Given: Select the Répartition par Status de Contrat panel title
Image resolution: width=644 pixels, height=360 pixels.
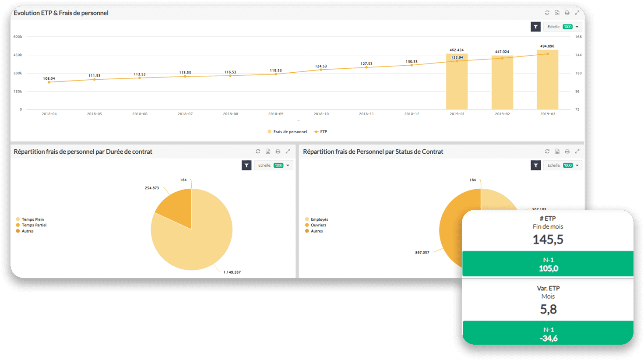Looking at the screenshot, I should [373, 151].
